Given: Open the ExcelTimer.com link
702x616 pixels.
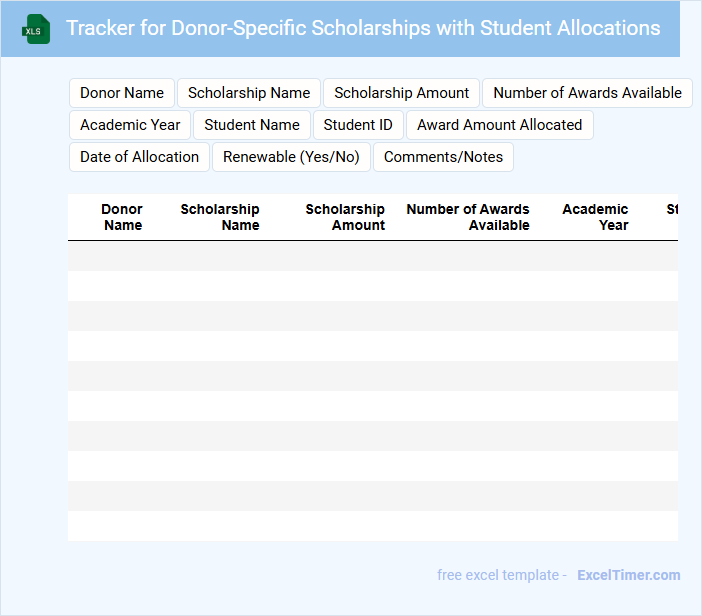Looking at the screenshot, I should [x=628, y=575].
